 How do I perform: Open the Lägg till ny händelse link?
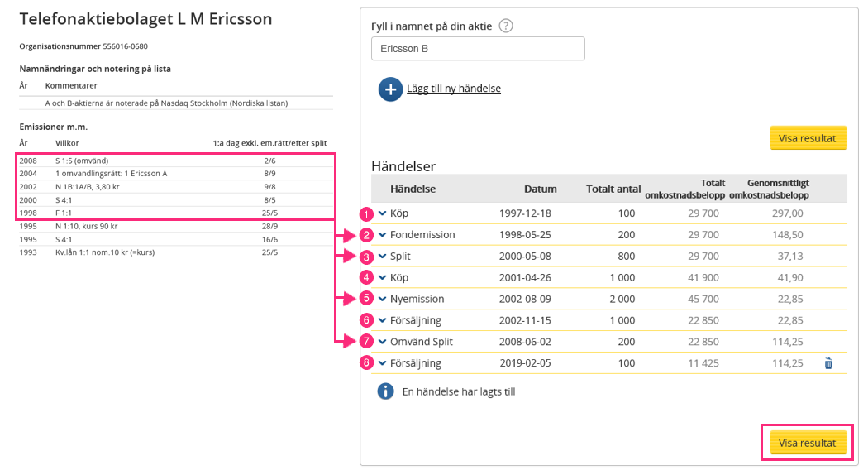point(453,89)
